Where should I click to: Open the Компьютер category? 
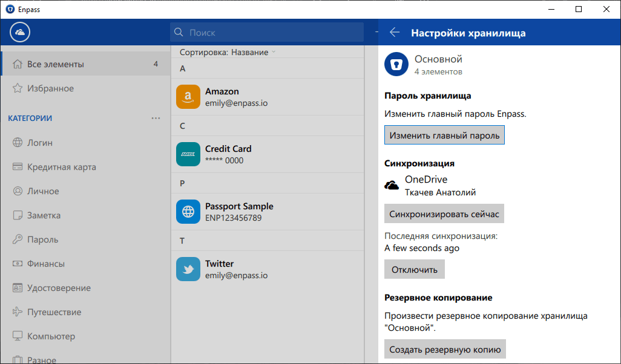[x=86, y=336]
